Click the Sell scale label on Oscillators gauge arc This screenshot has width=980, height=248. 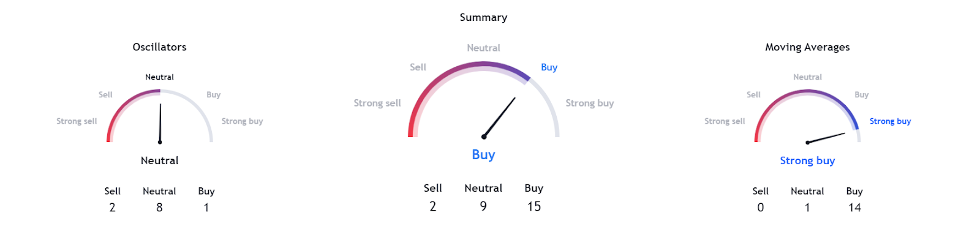pos(105,95)
